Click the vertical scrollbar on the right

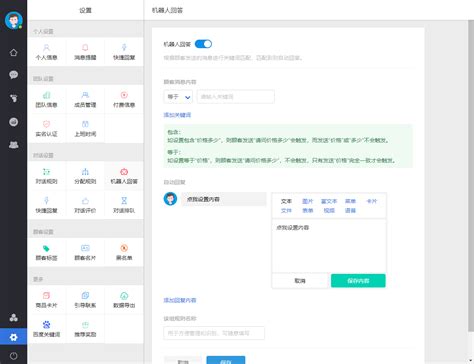tap(471, 177)
